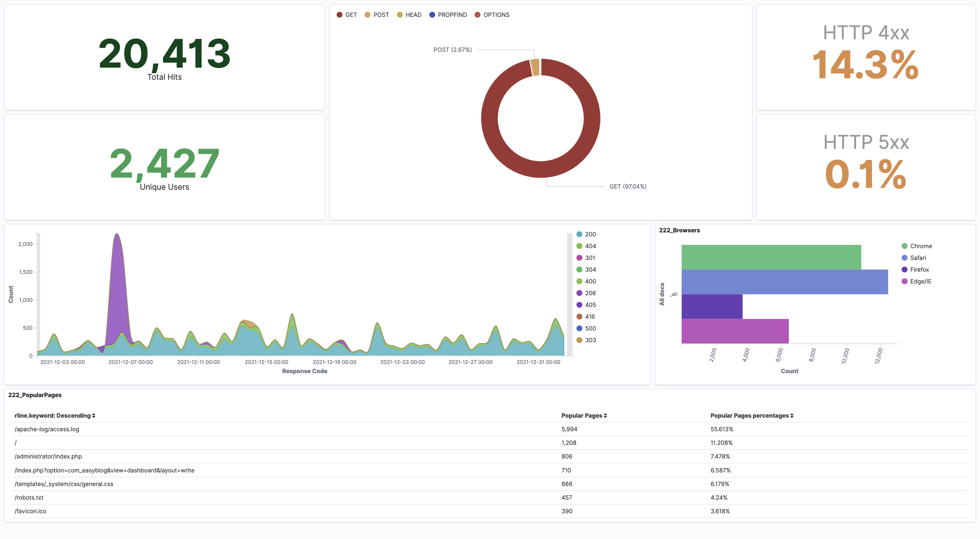
Task: Click the 200 response code legend dot
Action: pos(579,235)
